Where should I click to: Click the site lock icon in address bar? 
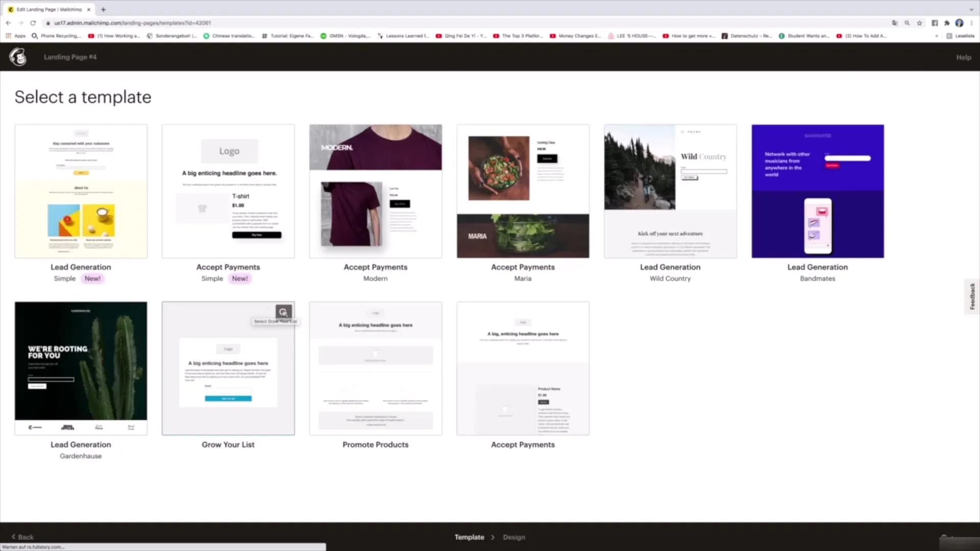pyautogui.click(x=48, y=23)
